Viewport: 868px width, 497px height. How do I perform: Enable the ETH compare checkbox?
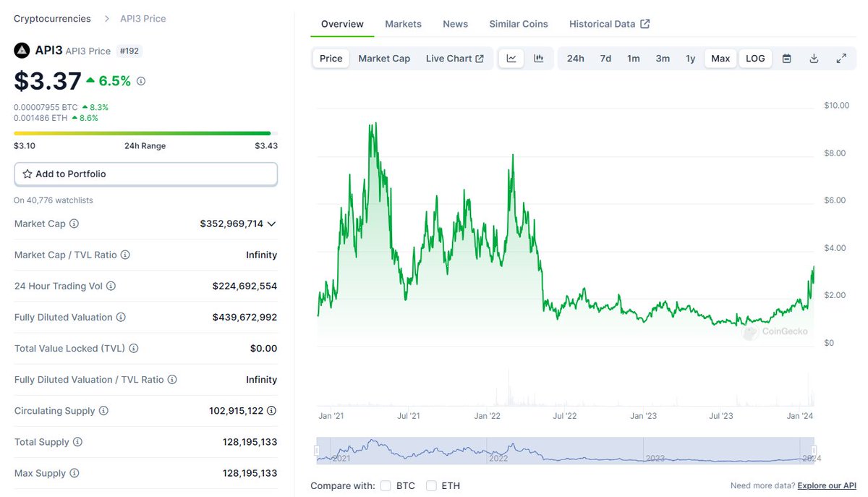[431, 485]
